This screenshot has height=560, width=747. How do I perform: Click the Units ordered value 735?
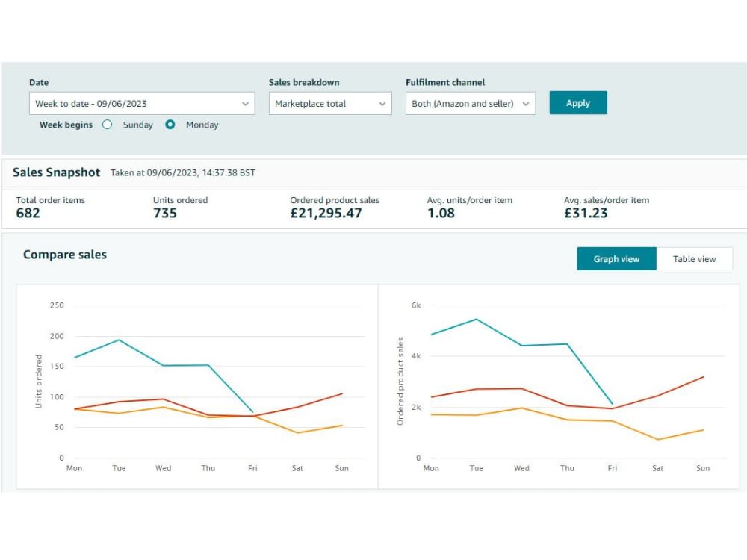165,213
